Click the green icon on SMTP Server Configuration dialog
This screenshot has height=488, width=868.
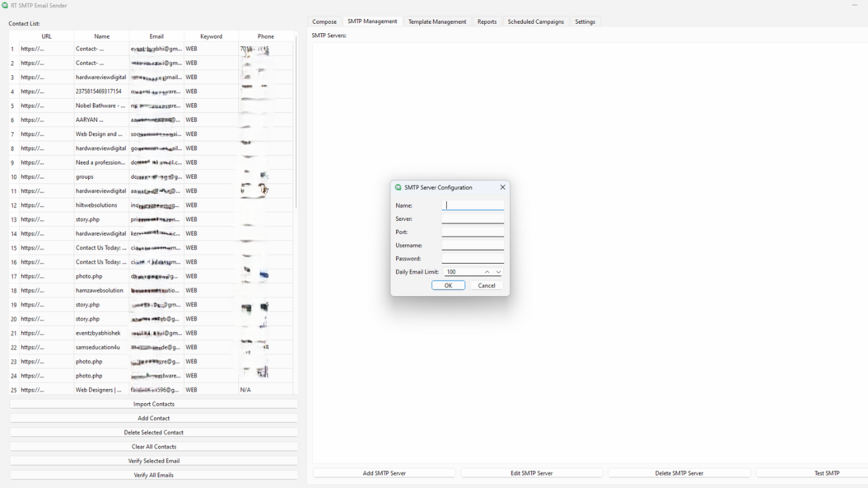[x=397, y=187]
